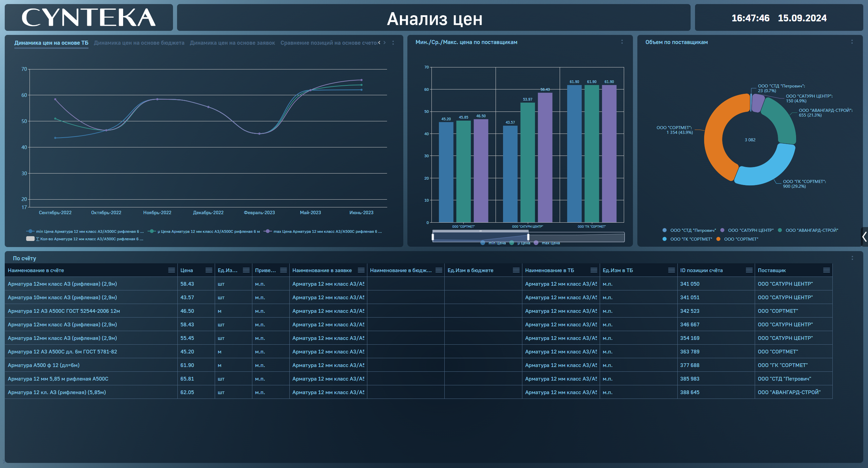
Task: Open the three-dot menu of the По счёту table
Action: [852, 258]
